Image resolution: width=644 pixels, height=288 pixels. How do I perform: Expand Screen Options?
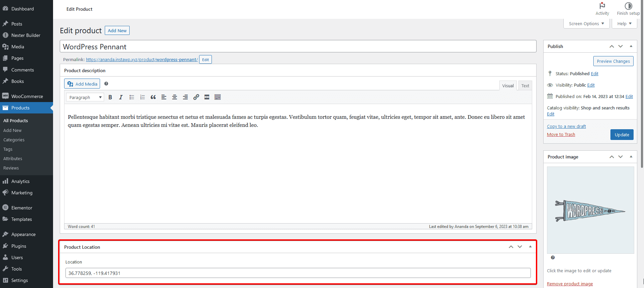click(x=586, y=24)
